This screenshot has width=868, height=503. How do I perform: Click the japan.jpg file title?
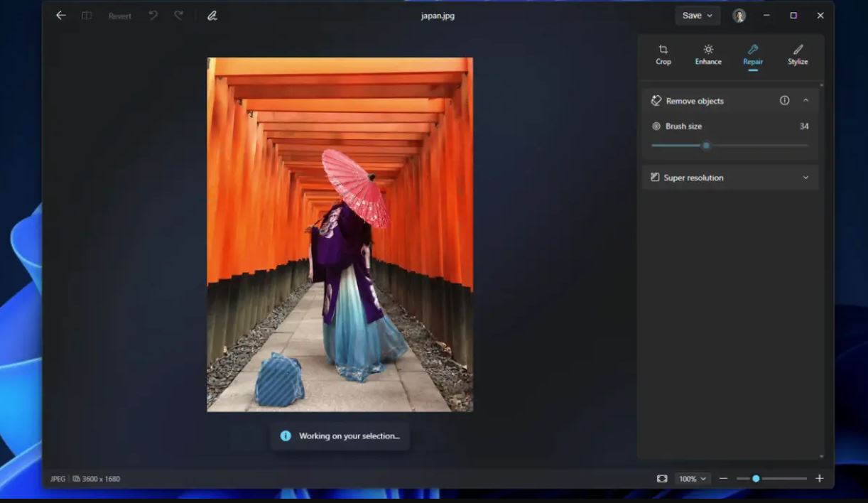point(438,16)
